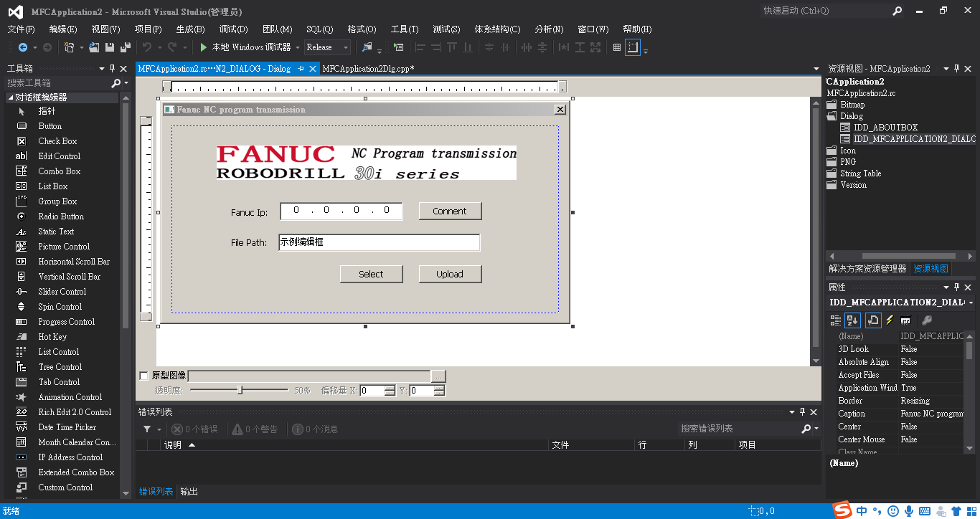Open the Events lightning icon in Properties
980x519 pixels.
890,320
